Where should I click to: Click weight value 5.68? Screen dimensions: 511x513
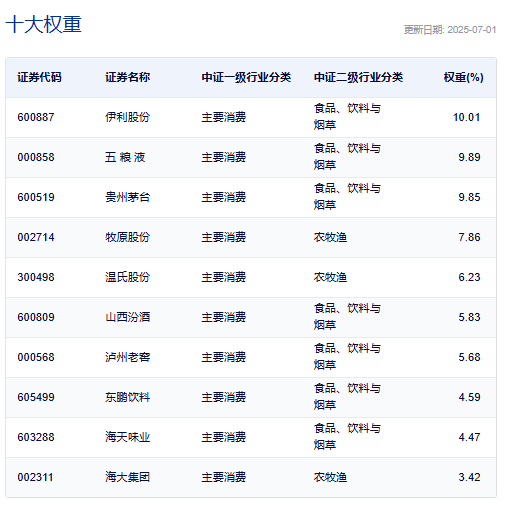pyautogui.click(x=469, y=357)
